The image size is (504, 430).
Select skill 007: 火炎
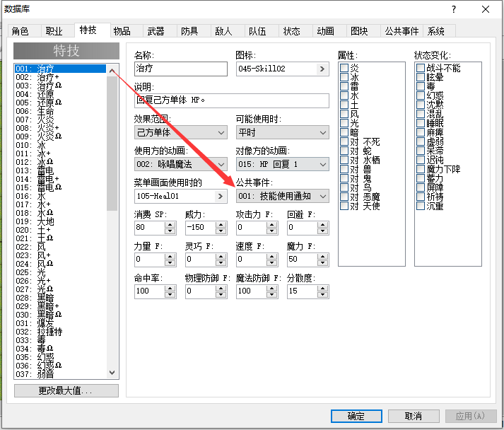[60, 120]
